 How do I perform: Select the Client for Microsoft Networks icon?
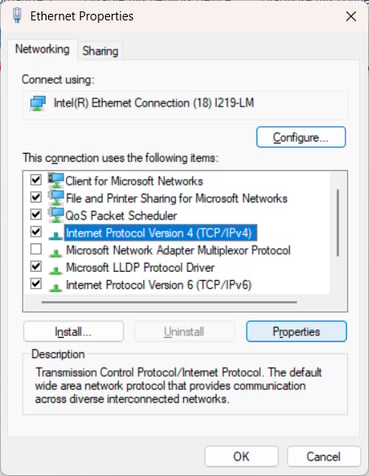pos(56,181)
